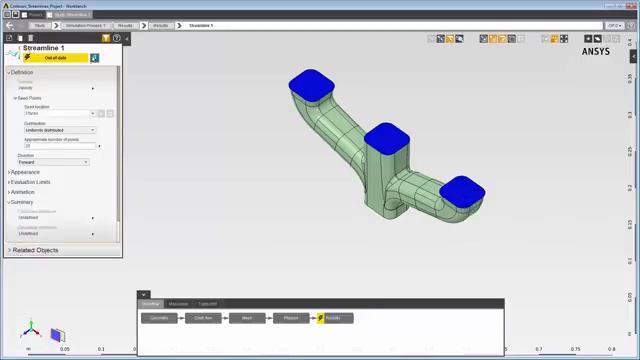Click the trash delete icon in panel header
The height and width of the screenshot is (360, 640).
coord(30,38)
